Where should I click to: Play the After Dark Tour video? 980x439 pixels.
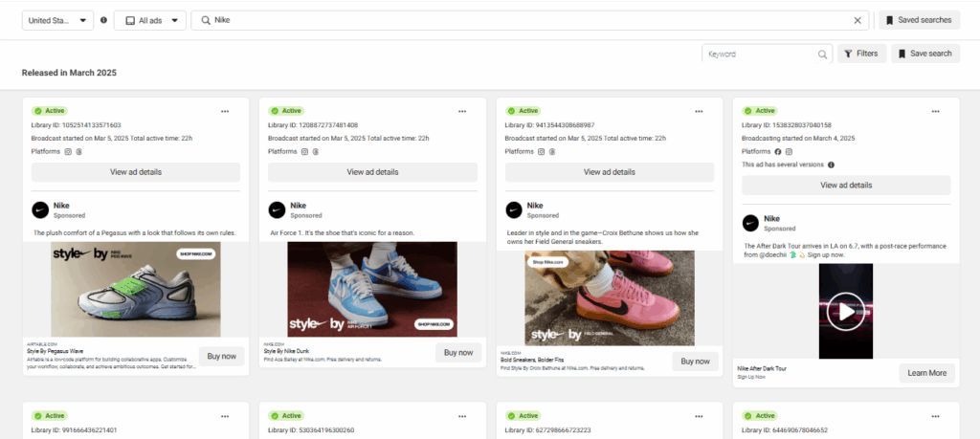tap(846, 311)
